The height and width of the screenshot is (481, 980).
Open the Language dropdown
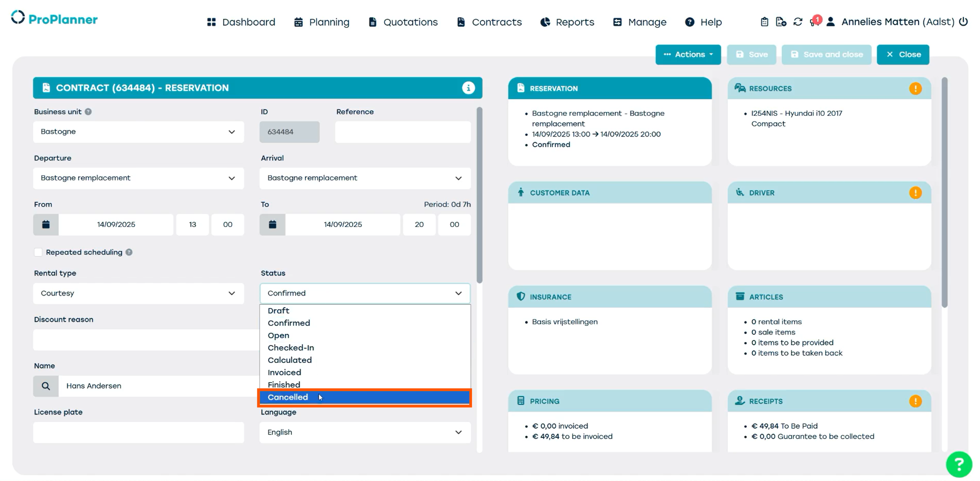coord(364,432)
